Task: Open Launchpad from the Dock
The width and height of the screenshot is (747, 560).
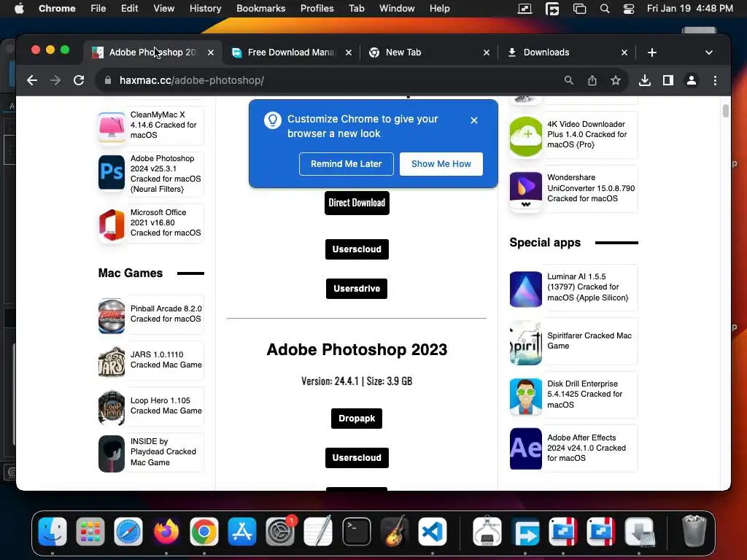Action: [90, 532]
